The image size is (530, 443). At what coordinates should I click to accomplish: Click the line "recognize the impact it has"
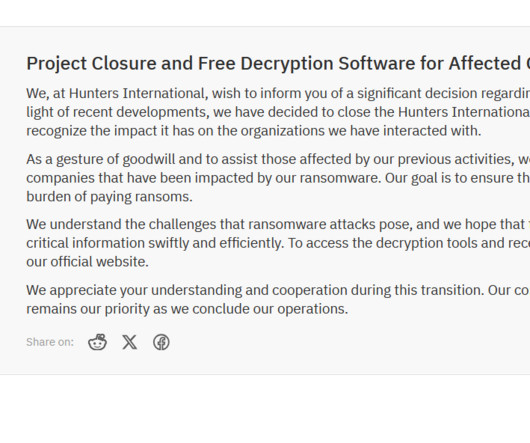click(x=254, y=131)
